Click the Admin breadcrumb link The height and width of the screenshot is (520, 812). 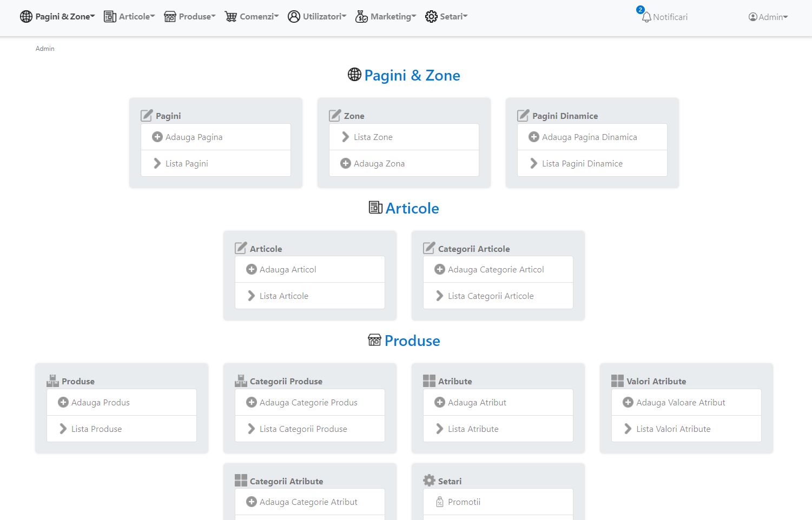(45, 49)
